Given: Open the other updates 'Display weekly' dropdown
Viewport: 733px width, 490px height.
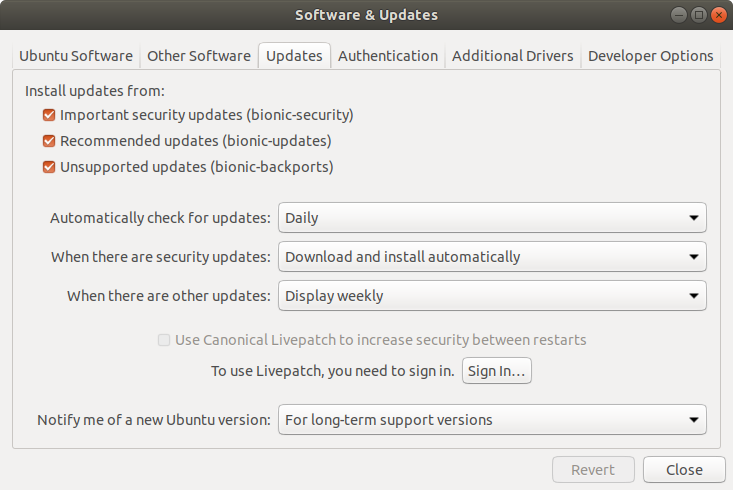Looking at the screenshot, I should click(x=492, y=296).
